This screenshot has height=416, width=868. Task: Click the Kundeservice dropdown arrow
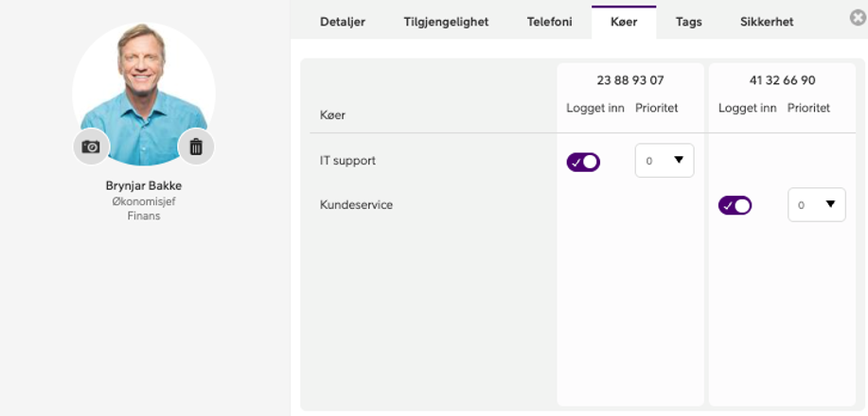coord(830,204)
